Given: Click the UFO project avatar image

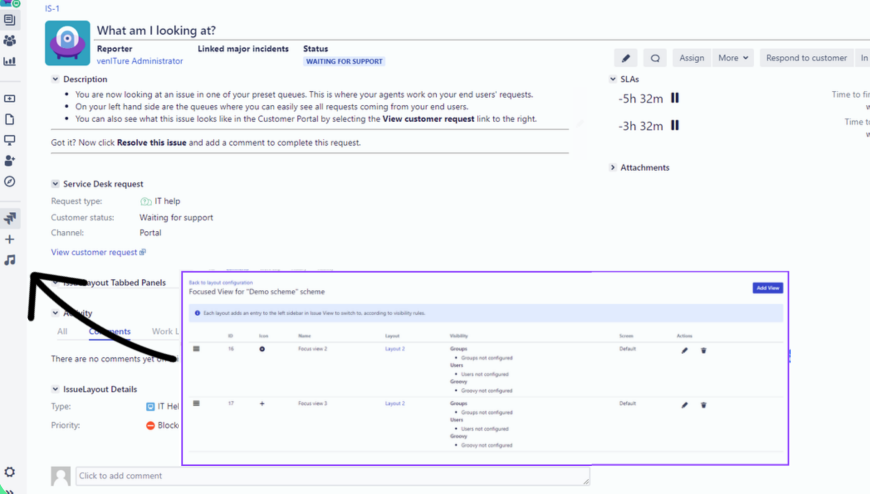Looking at the screenshot, I should point(67,43).
